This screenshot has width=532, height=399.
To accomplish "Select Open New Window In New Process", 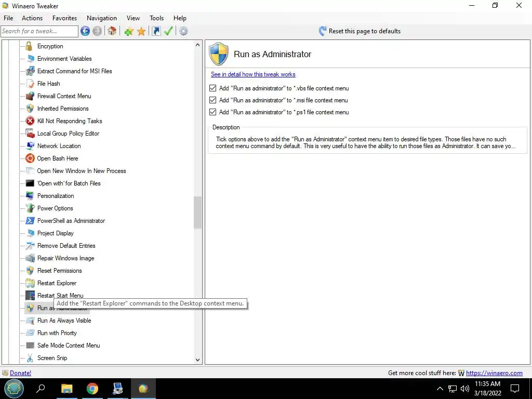I will point(82,171).
